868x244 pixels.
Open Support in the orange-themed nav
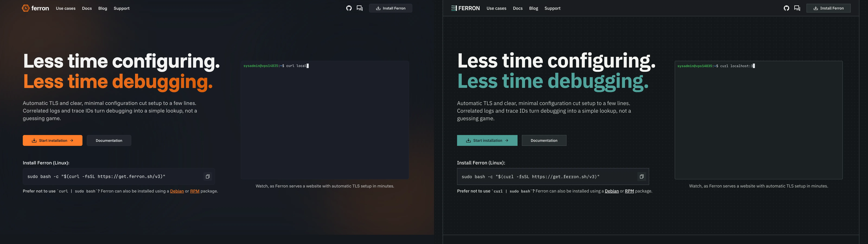click(x=122, y=8)
